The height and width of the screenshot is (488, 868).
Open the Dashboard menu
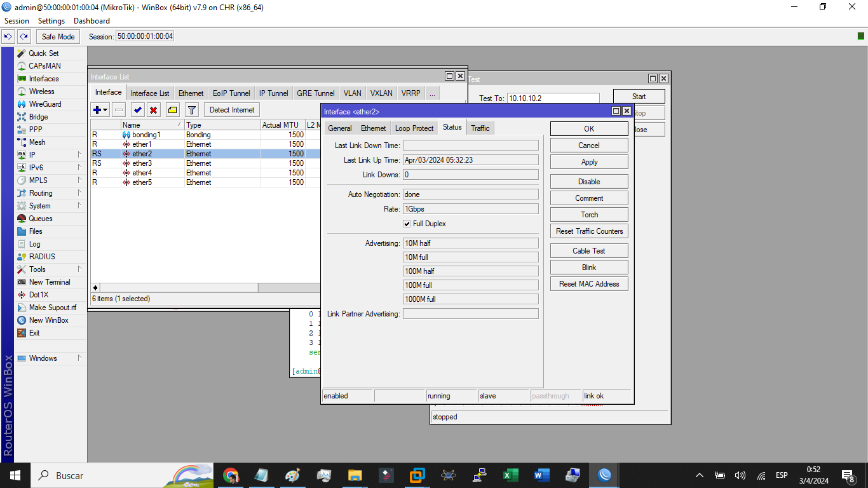[x=92, y=21]
